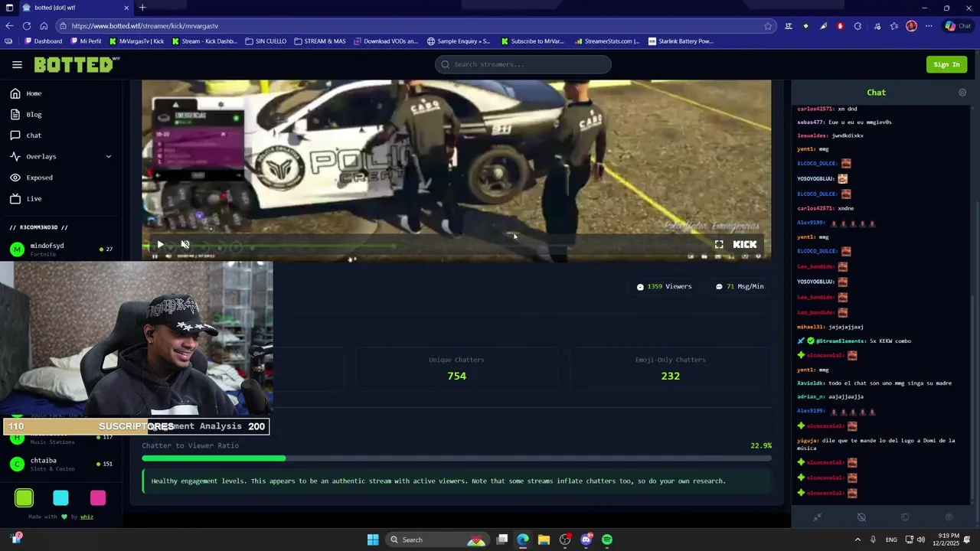Open the browser tab actions menu
The width and height of the screenshot is (980, 551).
(8, 8)
